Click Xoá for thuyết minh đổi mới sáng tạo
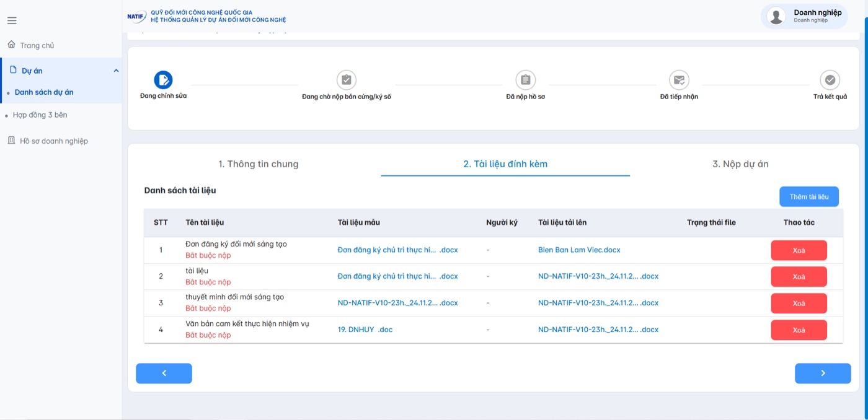Viewport: 868px width, 420px height. pos(799,303)
